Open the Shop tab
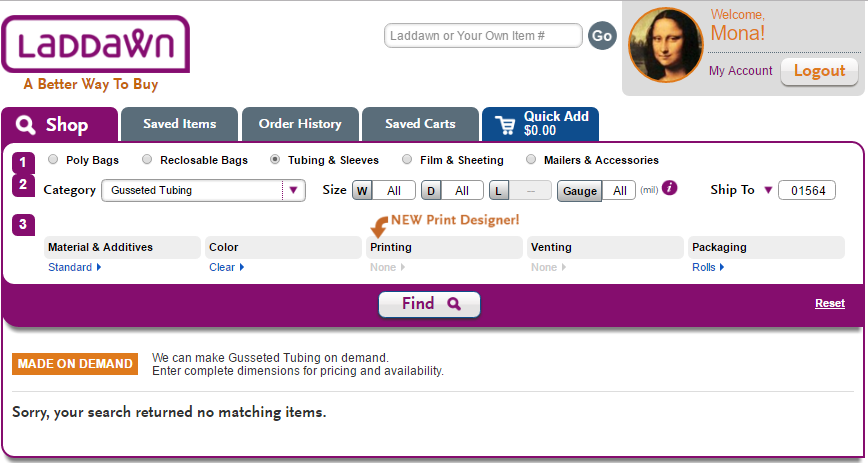Viewport: 868px width, 463px height. point(60,125)
